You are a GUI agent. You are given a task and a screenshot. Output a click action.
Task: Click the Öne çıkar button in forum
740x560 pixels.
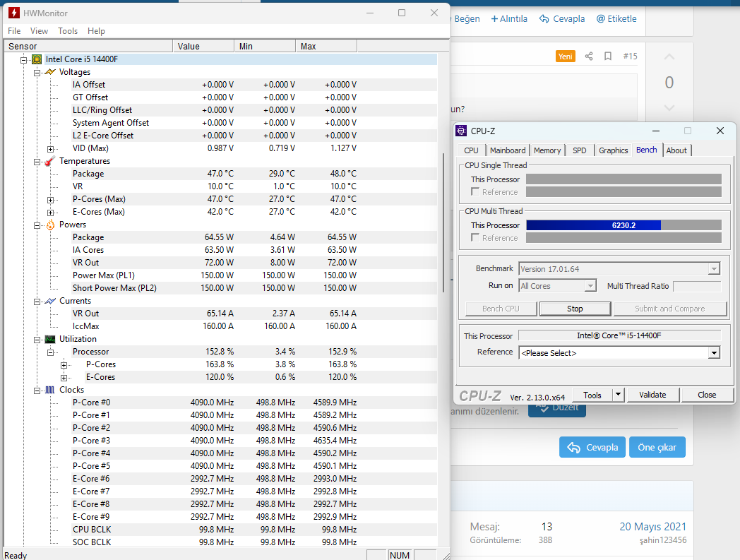click(657, 447)
